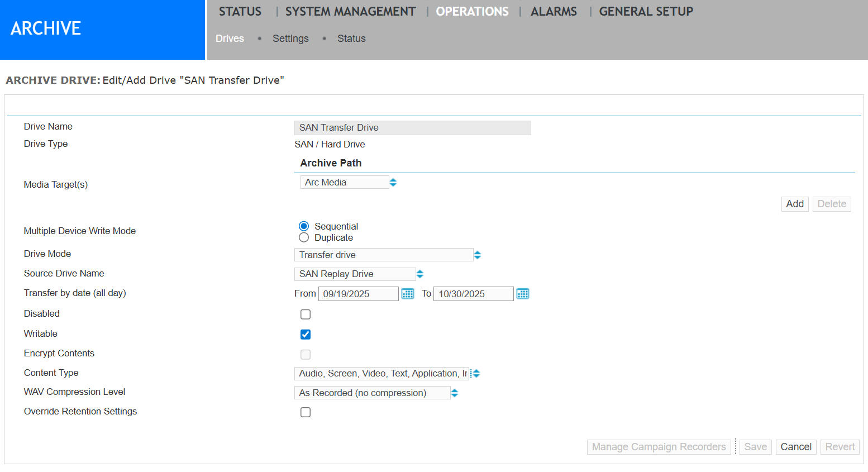Select the Duplicate write mode
The image size is (868, 472).
(303, 237)
